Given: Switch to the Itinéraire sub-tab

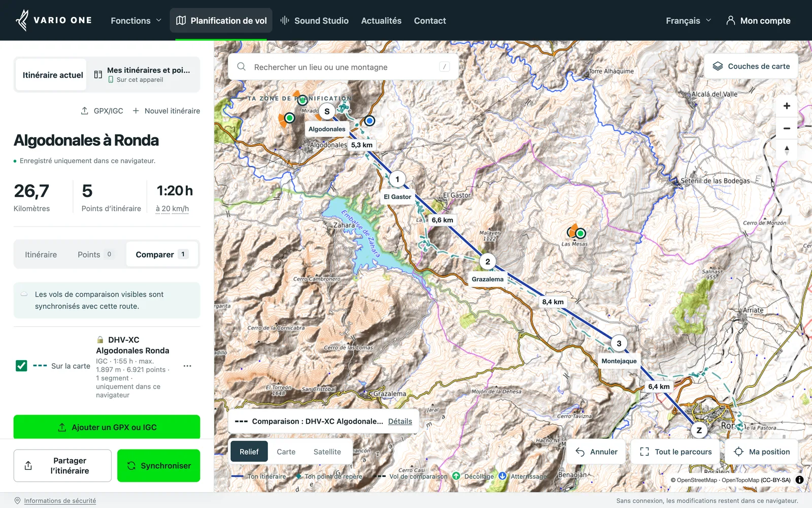Looking at the screenshot, I should pyautogui.click(x=41, y=255).
